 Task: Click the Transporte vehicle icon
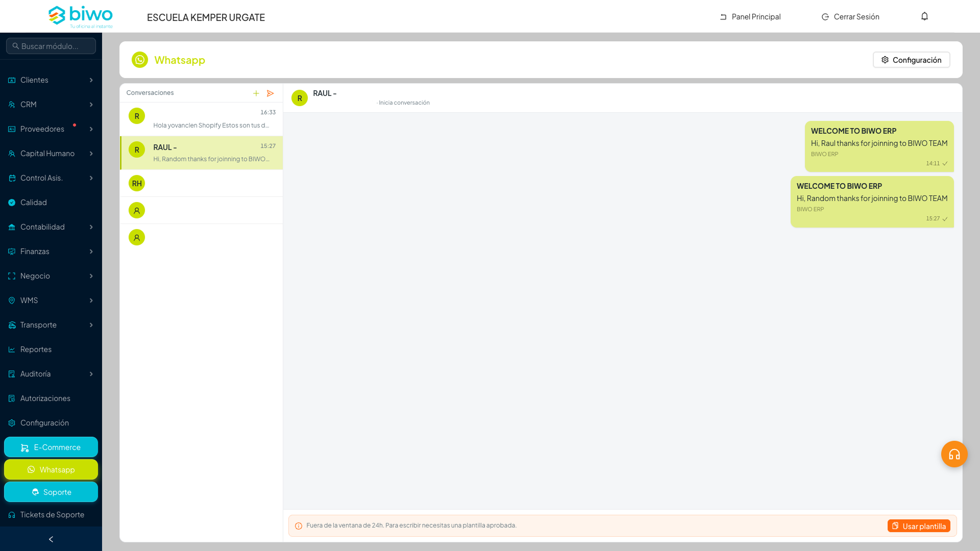(12, 325)
